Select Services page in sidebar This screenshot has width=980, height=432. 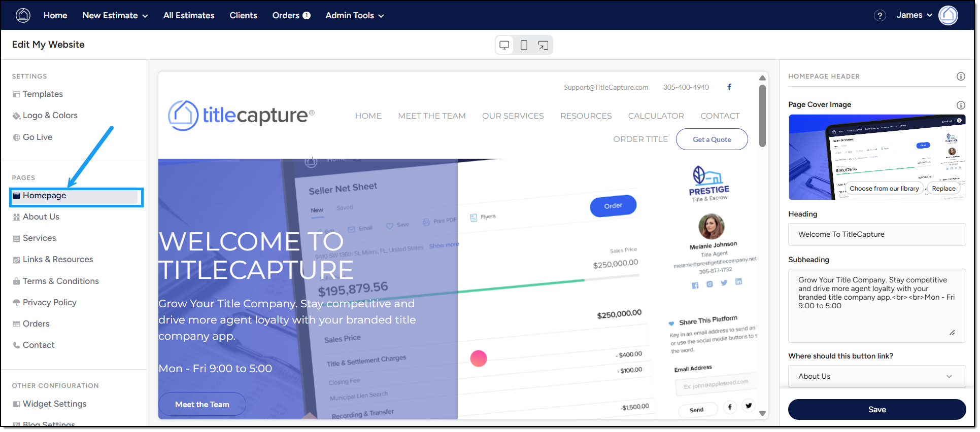pyautogui.click(x=39, y=238)
